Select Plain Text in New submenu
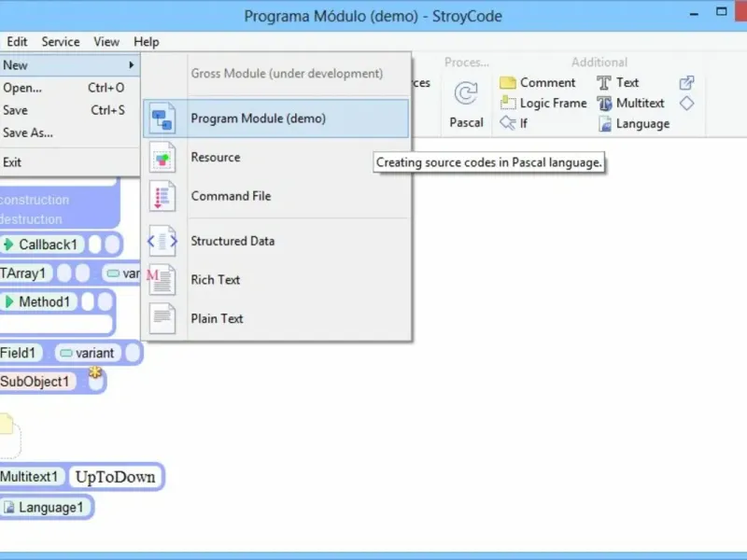This screenshot has height=560, width=747. point(276,318)
